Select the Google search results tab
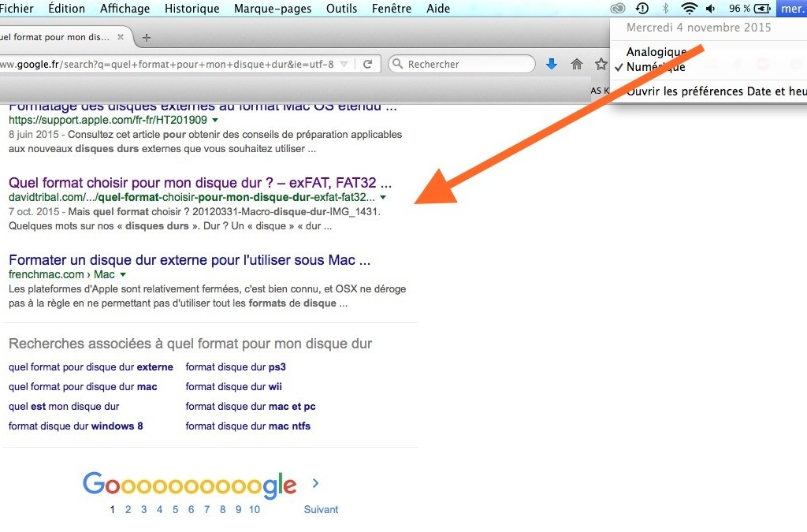This screenshot has height=532, width=807. 60,37
